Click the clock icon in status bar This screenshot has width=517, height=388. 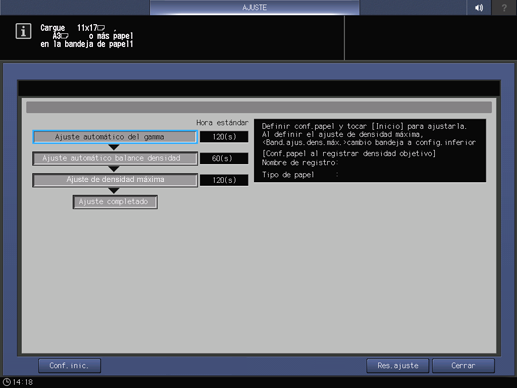pos(6,382)
